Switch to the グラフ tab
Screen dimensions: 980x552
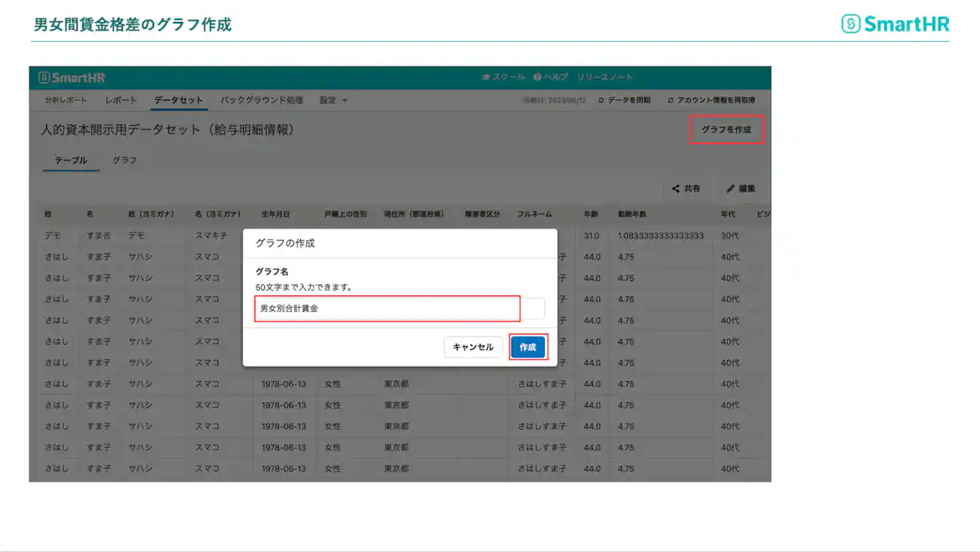pos(125,159)
